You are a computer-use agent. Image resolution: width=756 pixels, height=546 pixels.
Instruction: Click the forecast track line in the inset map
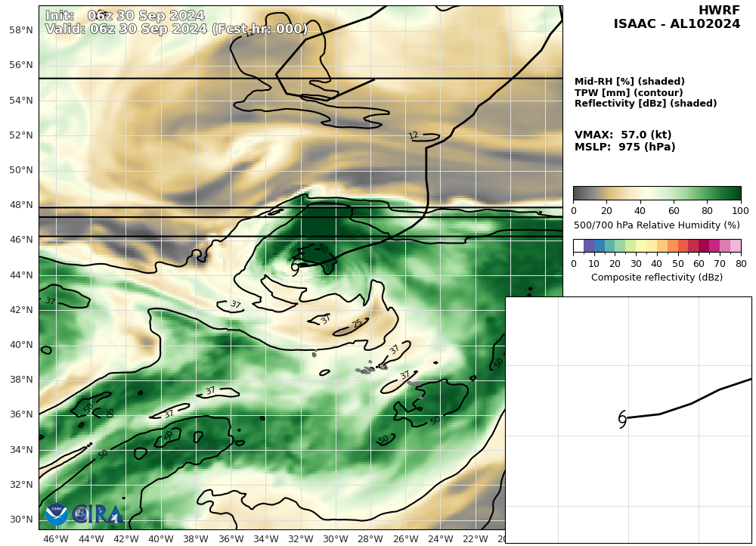(692, 402)
